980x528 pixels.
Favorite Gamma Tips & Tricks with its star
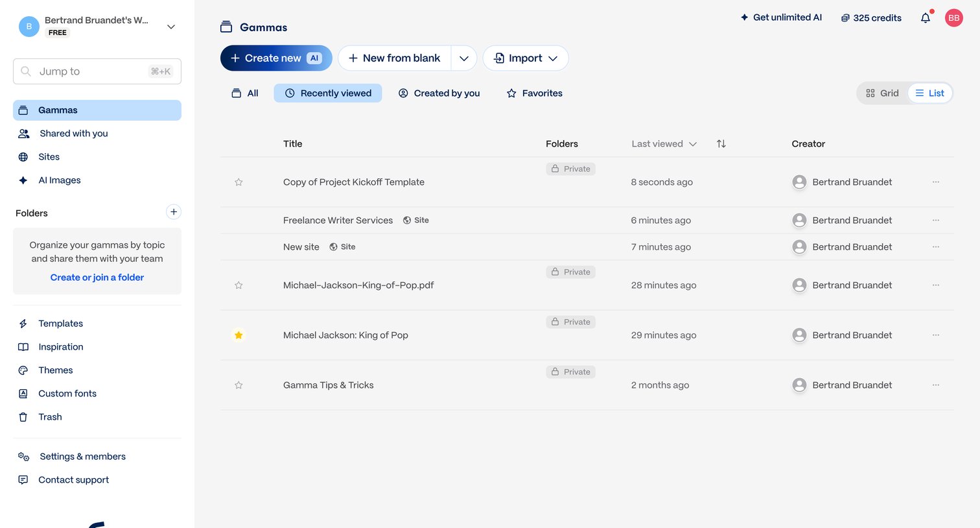point(239,385)
